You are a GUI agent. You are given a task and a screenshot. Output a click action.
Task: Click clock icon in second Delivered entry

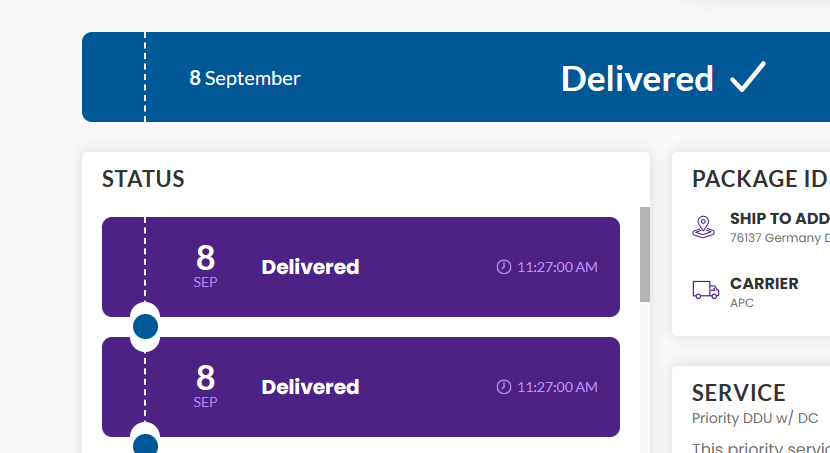503,387
